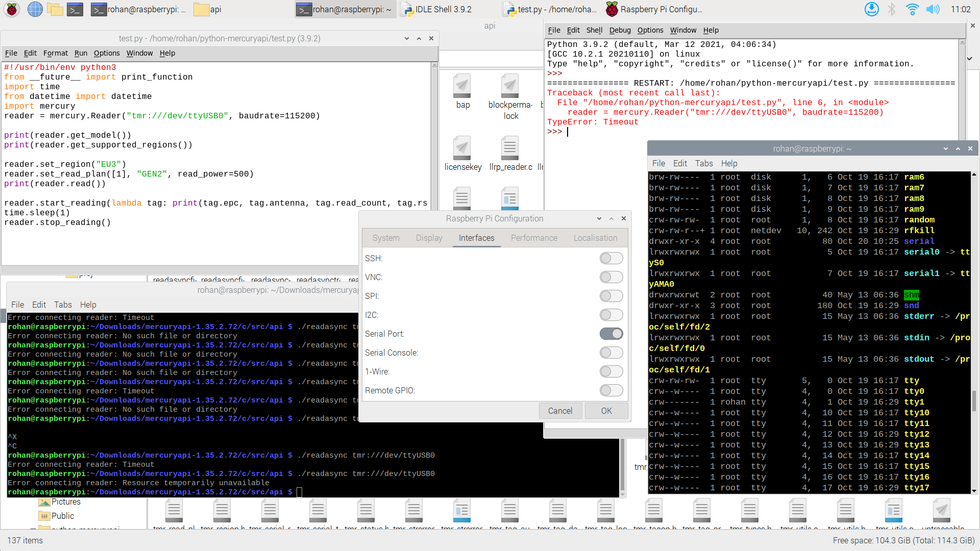Launch the terminal icon in taskbar
Viewport: 980px width, 551px height.
(x=75, y=9)
